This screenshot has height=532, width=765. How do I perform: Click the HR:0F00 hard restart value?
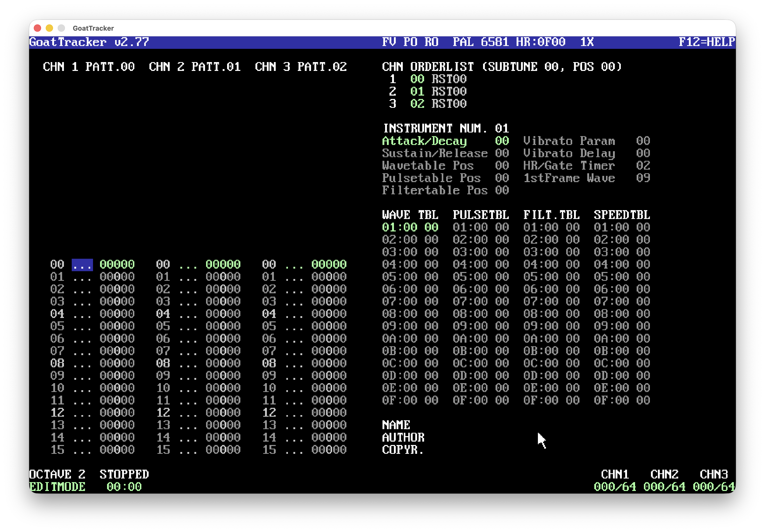click(x=541, y=42)
